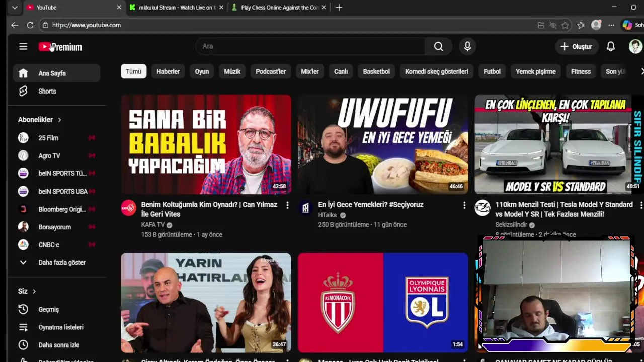Click the Ara search field

[310, 46]
